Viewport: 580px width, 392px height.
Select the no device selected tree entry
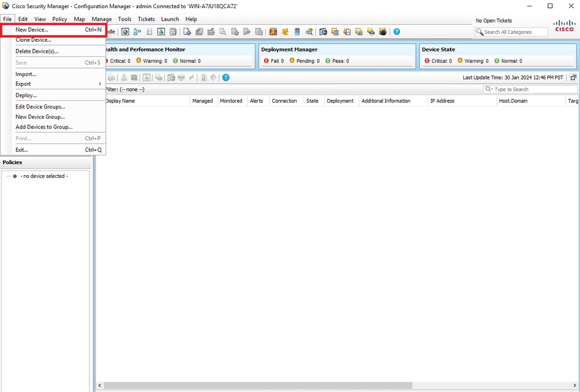pos(44,176)
